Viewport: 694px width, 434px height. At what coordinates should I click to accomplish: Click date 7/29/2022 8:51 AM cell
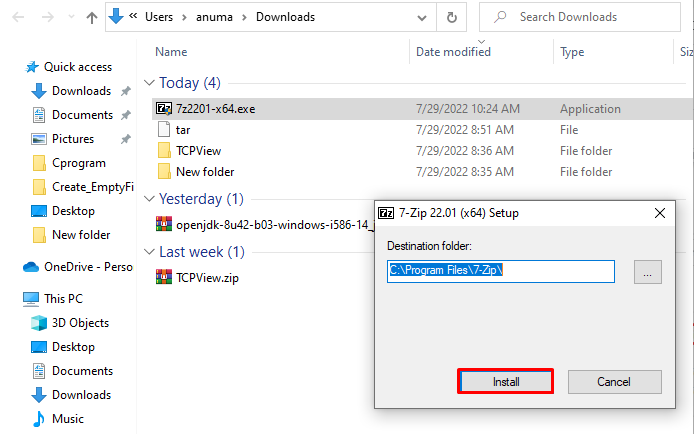coord(465,130)
